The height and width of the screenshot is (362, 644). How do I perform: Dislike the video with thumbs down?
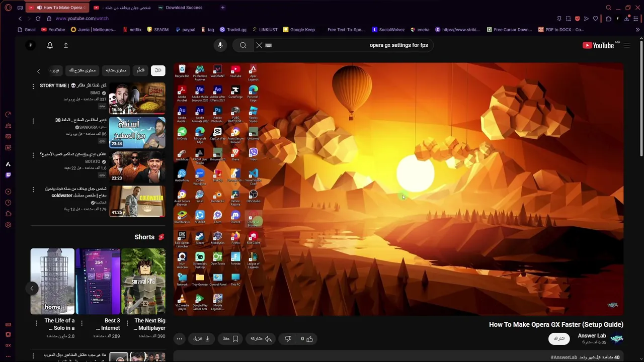click(288, 339)
